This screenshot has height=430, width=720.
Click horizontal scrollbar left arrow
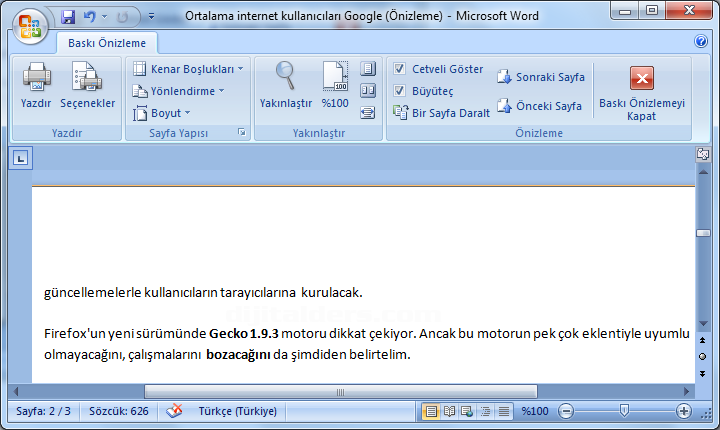16,391
